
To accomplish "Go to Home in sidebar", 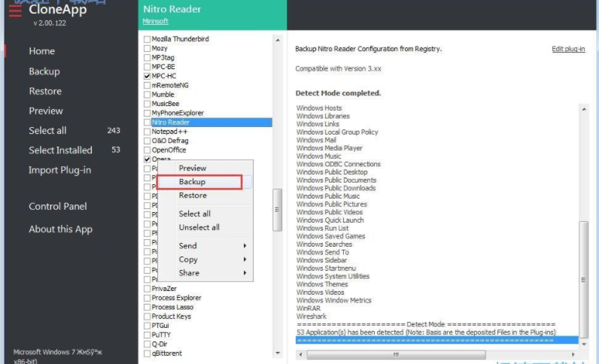I will pos(41,51).
